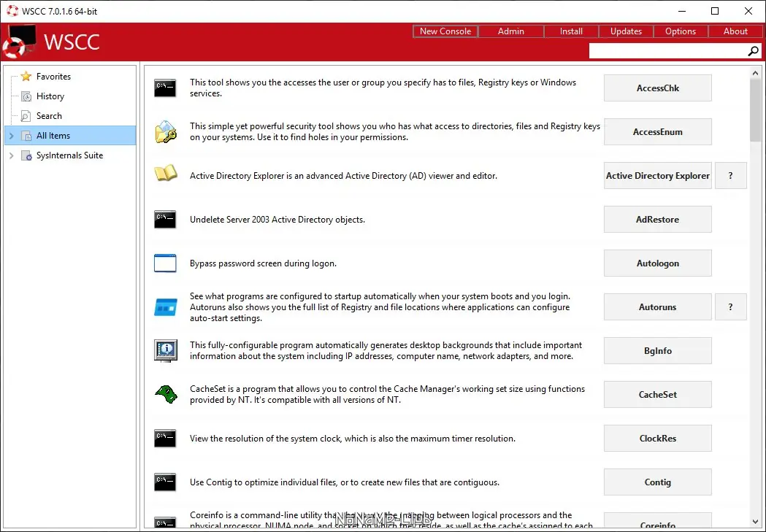The height and width of the screenshot is (532, 766).
Task: Click the Autoruns description text
Action: point(380,307)
